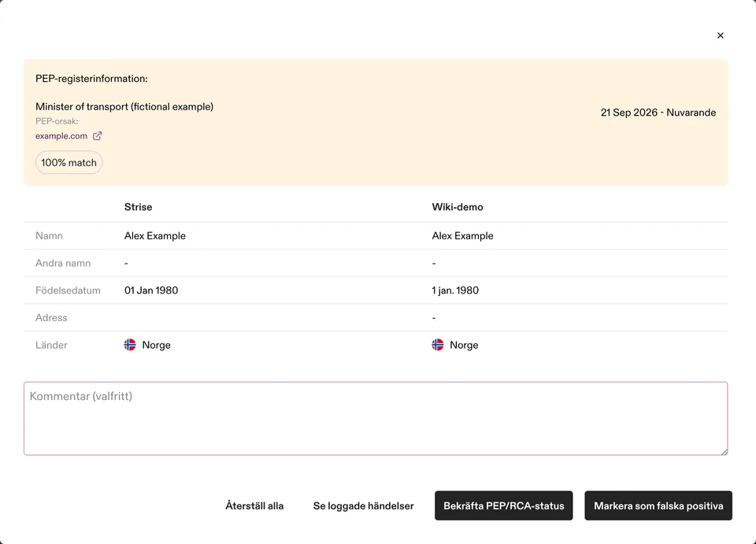Image resolution: width=756 pixels, height=544 pixels.
Task: Click the Födelsedatum row label
Action: (x=68, y=291)
